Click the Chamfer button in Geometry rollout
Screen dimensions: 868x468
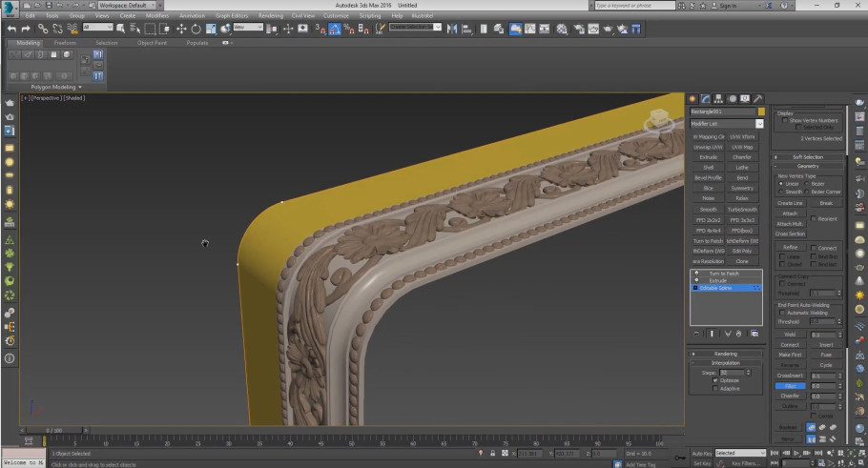[790, 397]
